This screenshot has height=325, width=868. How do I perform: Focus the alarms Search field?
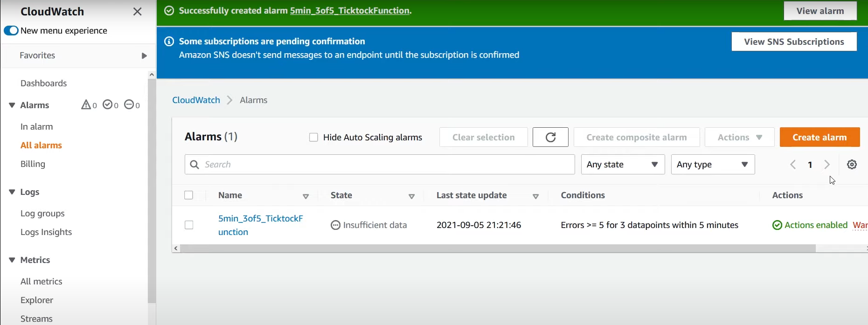[380, 165]
